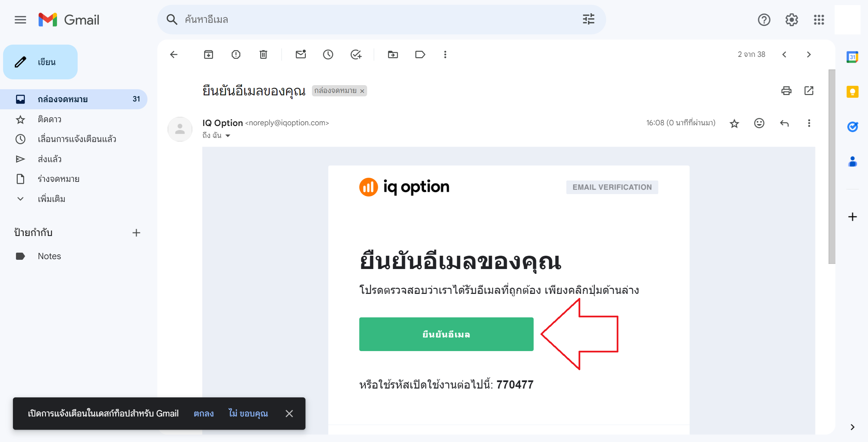Print the email
868x442 pixels.
[786, 91]
